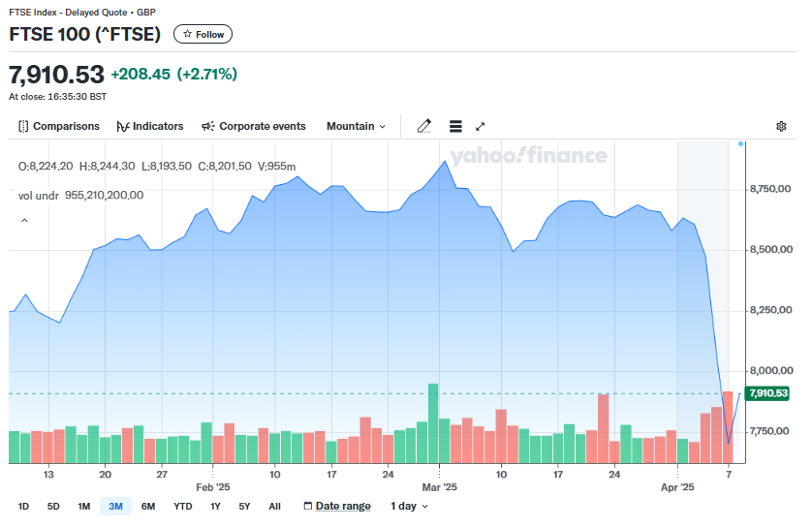Click the Date range link

pyautogui.click(x=343, y=506)
